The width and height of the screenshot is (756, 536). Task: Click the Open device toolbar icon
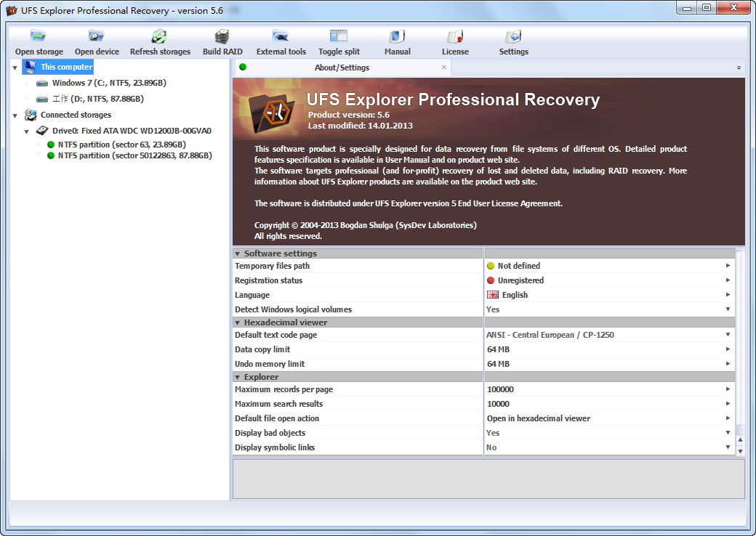pos(96,36)
